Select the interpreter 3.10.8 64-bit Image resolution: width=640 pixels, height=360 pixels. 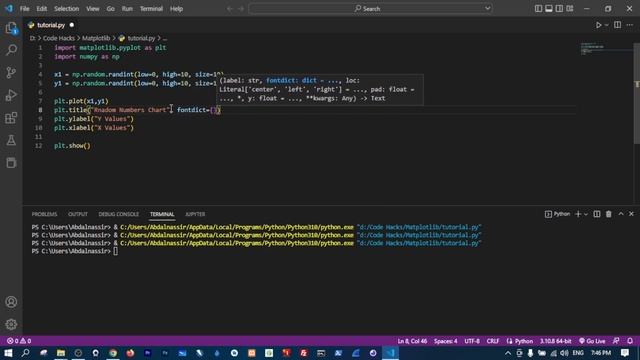point(556,341)
